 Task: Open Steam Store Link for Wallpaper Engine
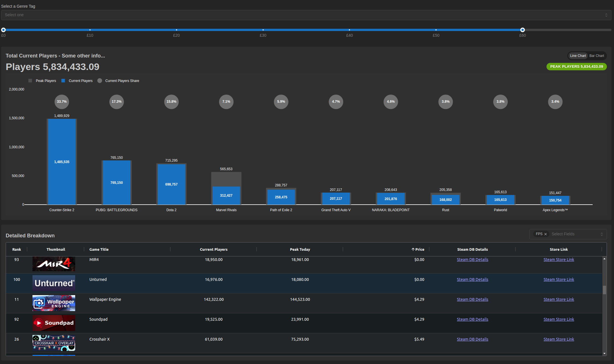point(558,299)
